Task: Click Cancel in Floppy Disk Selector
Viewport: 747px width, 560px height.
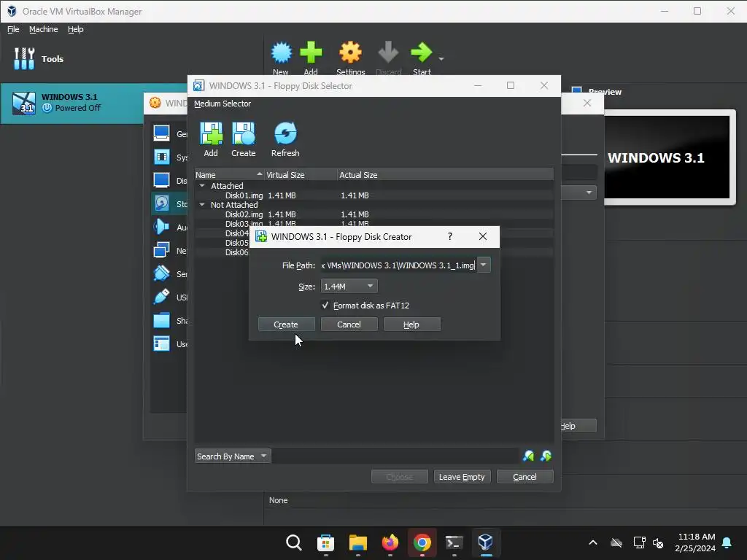Action: (x=525, y=477)
